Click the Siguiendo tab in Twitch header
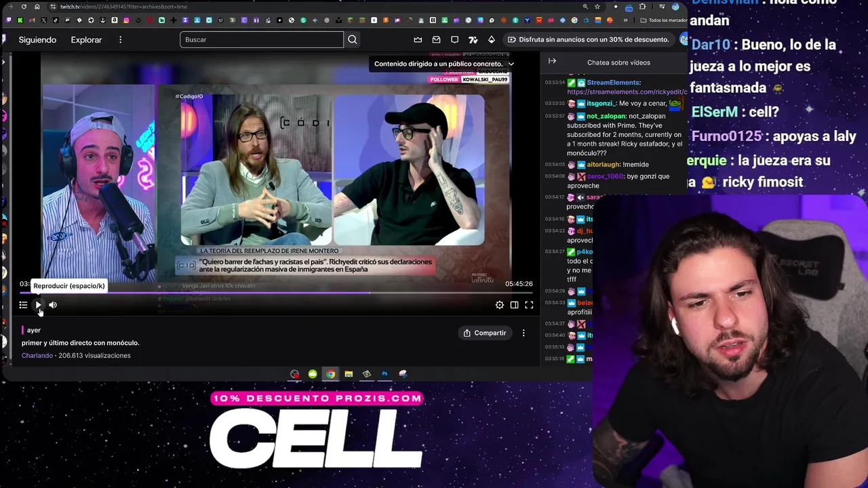The height and width of the screenshot is (488, 868). (37, 40)
